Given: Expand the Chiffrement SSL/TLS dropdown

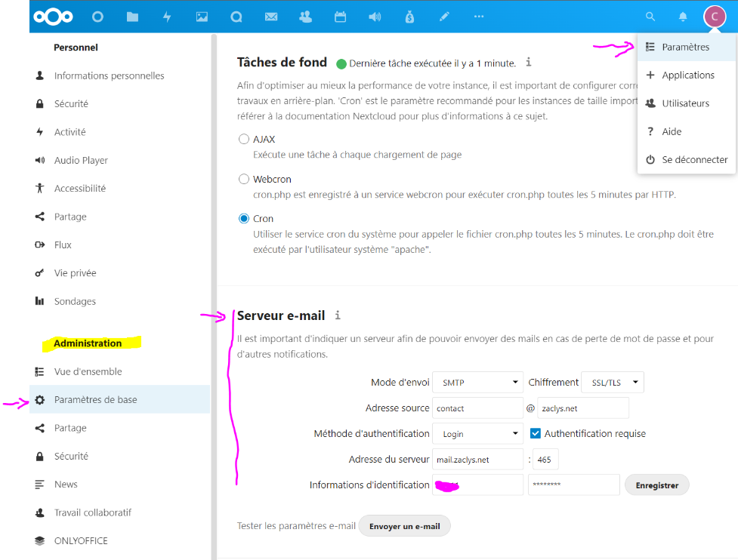Looking at the screenshot, I should (x=613, y=383).
